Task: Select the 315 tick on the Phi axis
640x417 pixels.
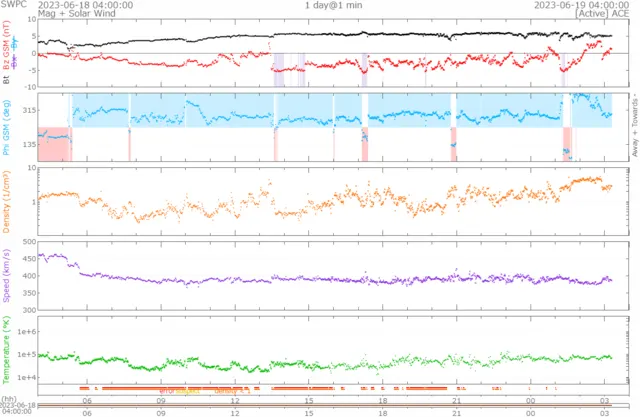Action: click(x=30, y=111)
